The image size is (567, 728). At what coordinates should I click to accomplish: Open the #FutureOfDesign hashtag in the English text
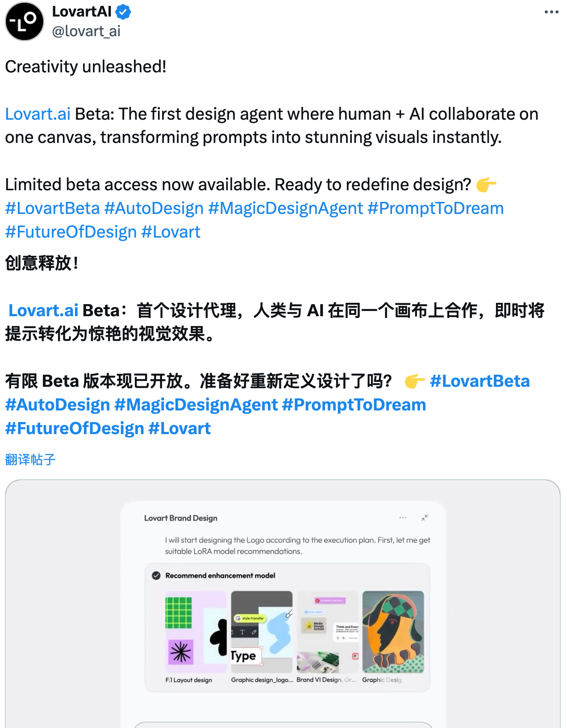[71, 232]
